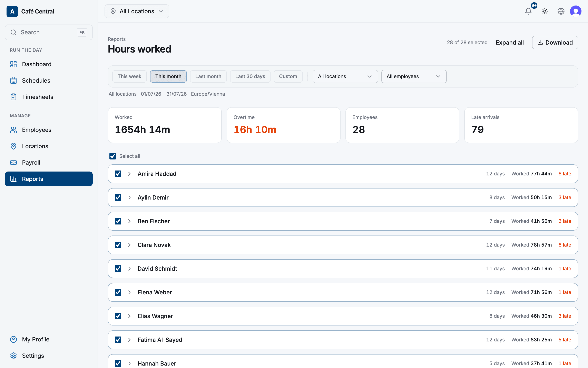Open the All locations filter dropdown

click(345, 76)
